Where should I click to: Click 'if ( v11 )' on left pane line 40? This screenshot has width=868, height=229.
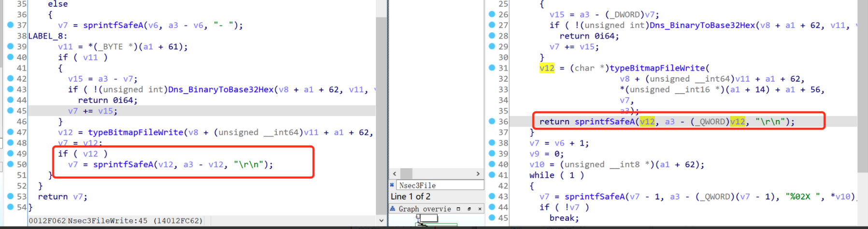point(83,57)
